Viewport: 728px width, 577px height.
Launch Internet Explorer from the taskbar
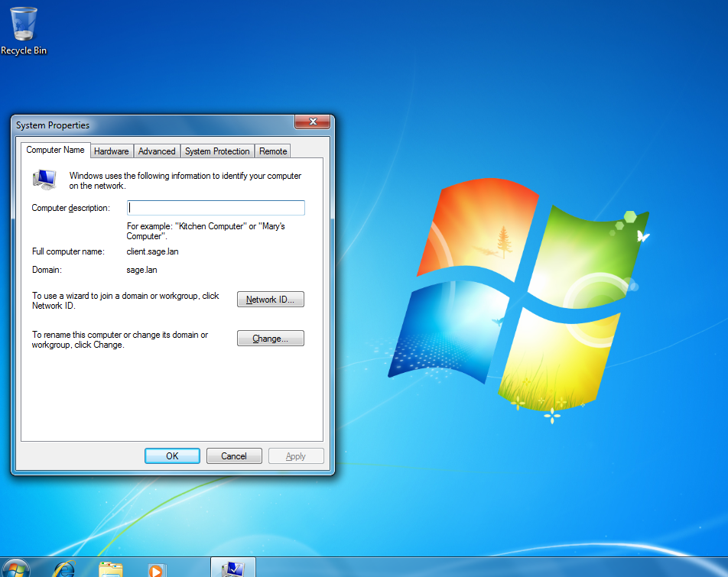64,569
